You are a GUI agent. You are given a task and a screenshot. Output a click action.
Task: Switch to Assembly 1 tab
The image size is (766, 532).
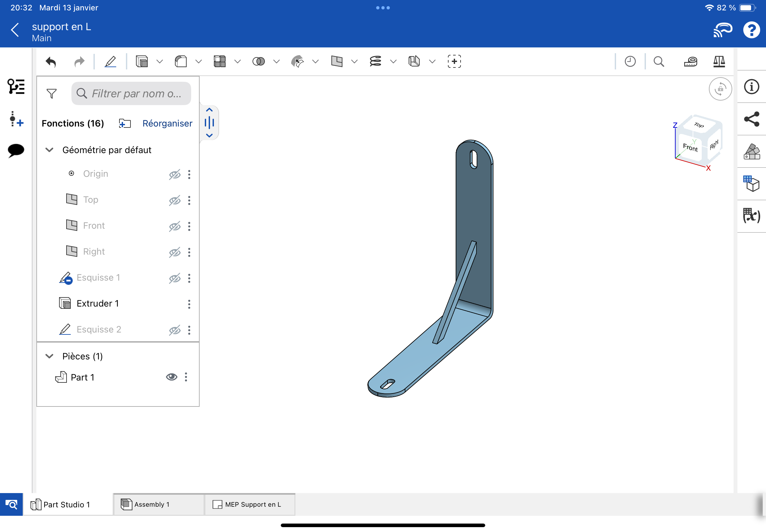pyautogui.click(x=152, y=504)
